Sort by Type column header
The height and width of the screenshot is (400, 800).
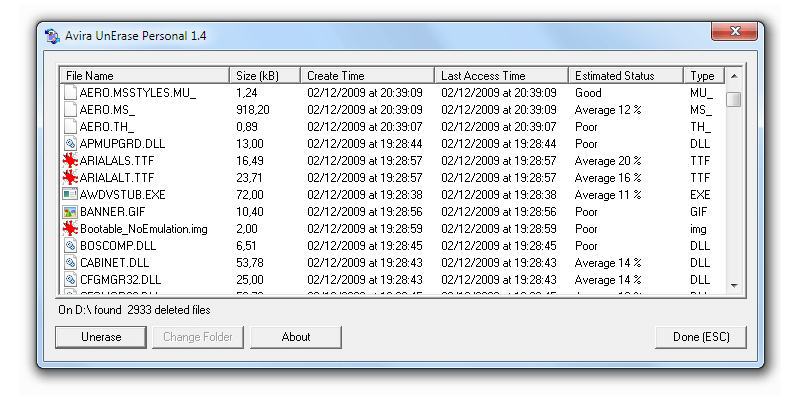[x=704, y=76]
